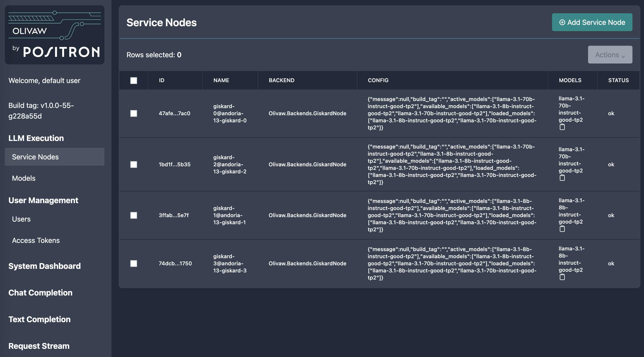Copy models for the giskard-1 row clipboard icon
Screen dimensions: 644x357
point(562,229)
